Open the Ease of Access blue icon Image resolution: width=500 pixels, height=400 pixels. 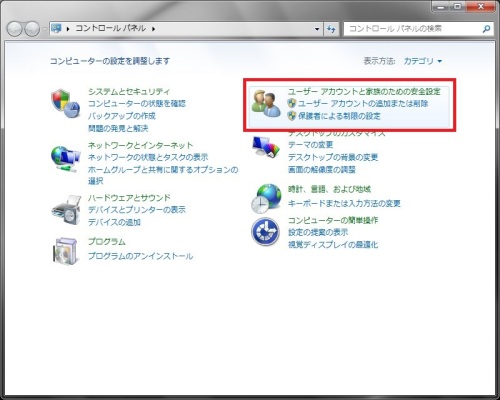pos(265,232)
